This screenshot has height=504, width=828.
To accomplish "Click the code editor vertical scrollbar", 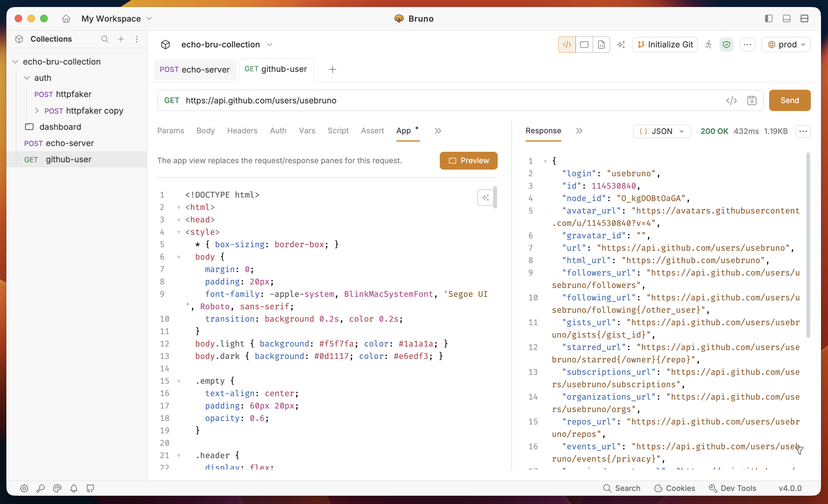I will click(x=495, y=198).
